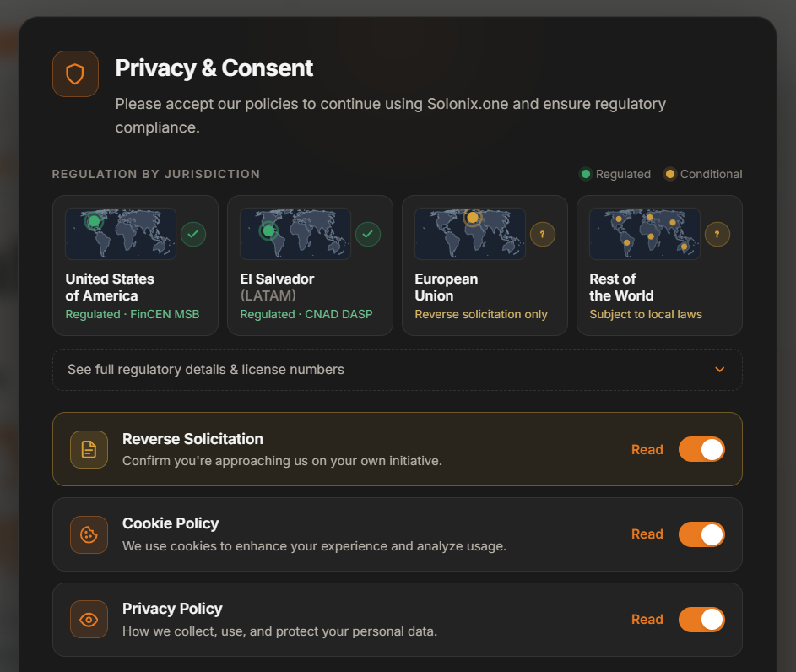Click the green Regulated legend dot
Screen dimensions: 796x672
pos(585,174)
